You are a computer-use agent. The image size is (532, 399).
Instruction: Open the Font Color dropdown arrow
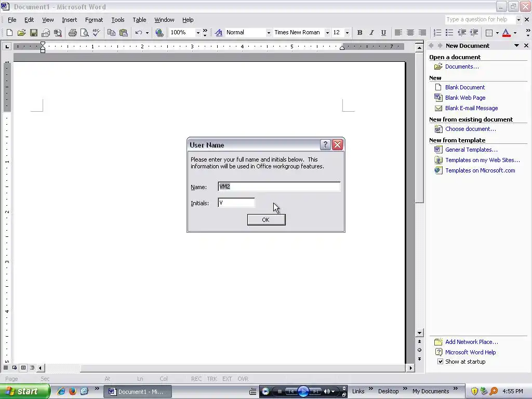515,33
